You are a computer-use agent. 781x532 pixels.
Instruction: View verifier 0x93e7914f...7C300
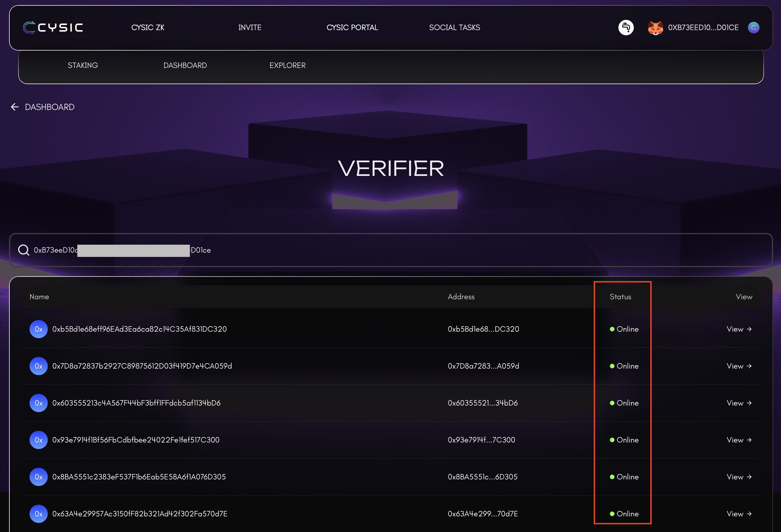tap(739, 440)
